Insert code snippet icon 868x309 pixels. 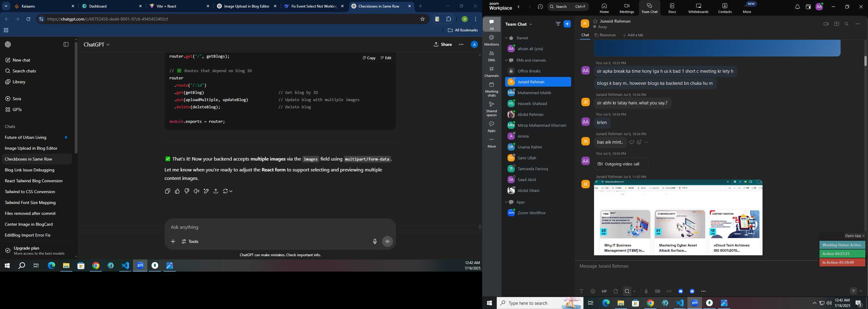pyautogui.click(x=669, y=291)
